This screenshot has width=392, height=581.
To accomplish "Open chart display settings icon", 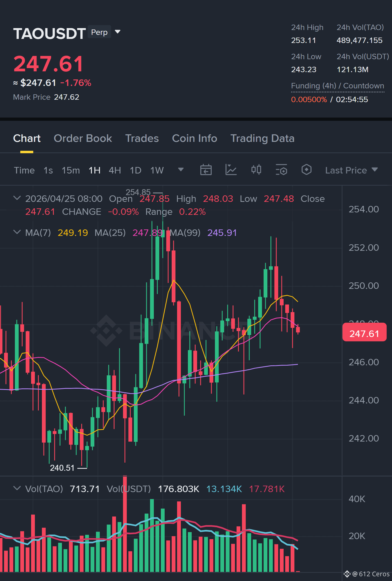I will click(281, 170).
